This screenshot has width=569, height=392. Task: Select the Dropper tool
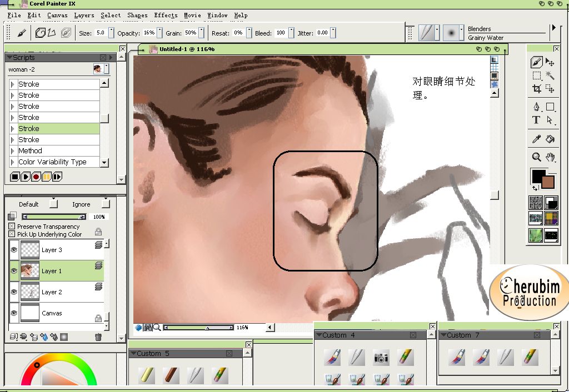pyautogui.click(x=536, y=138)
